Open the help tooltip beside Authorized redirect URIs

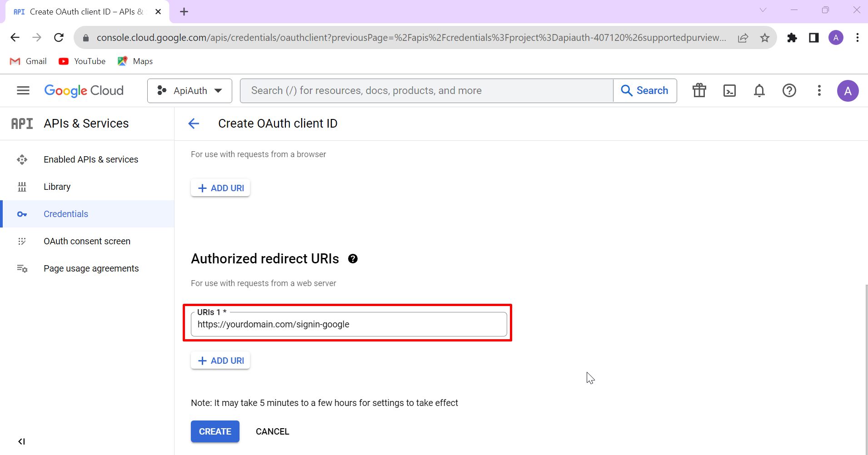353,259
